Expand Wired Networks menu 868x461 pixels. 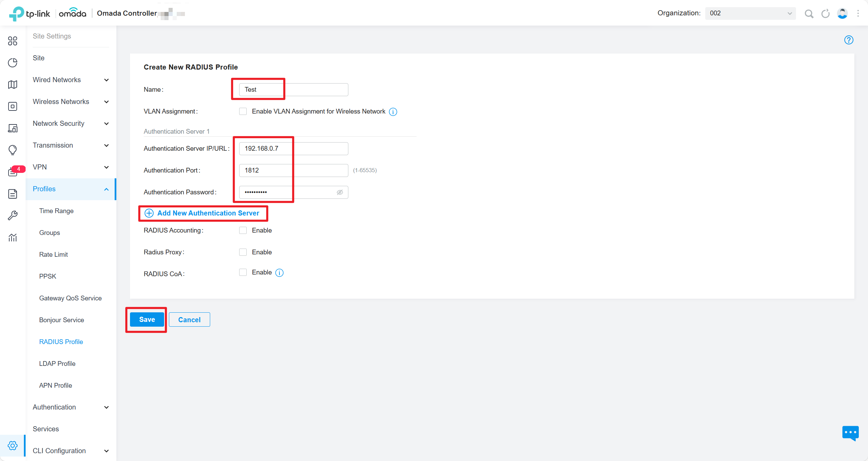click(x=71, y=80)
